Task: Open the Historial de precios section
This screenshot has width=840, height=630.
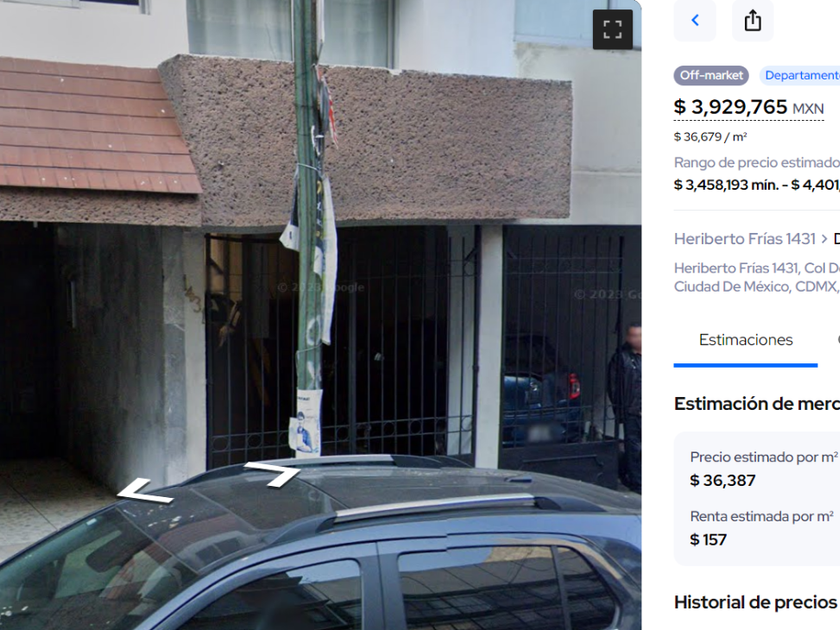Action: (x=756, y=602)
